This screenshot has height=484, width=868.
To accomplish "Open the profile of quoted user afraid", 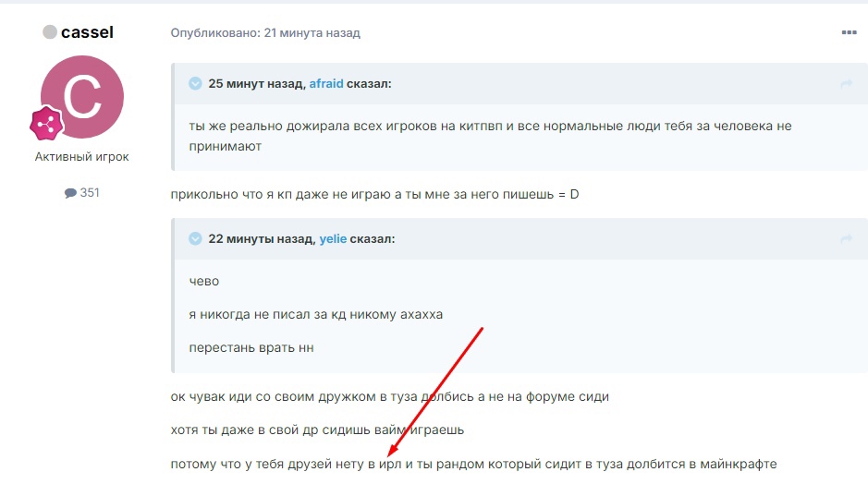I will [326, 83].
